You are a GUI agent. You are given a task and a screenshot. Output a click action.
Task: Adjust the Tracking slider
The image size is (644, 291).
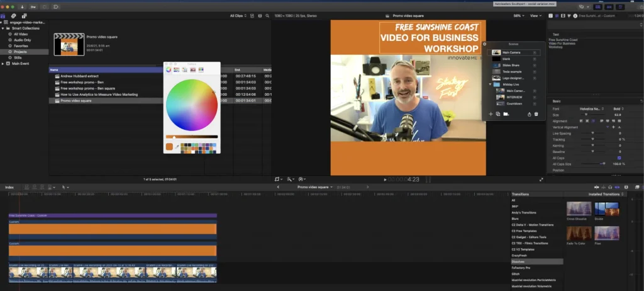[x=592, y=140]
